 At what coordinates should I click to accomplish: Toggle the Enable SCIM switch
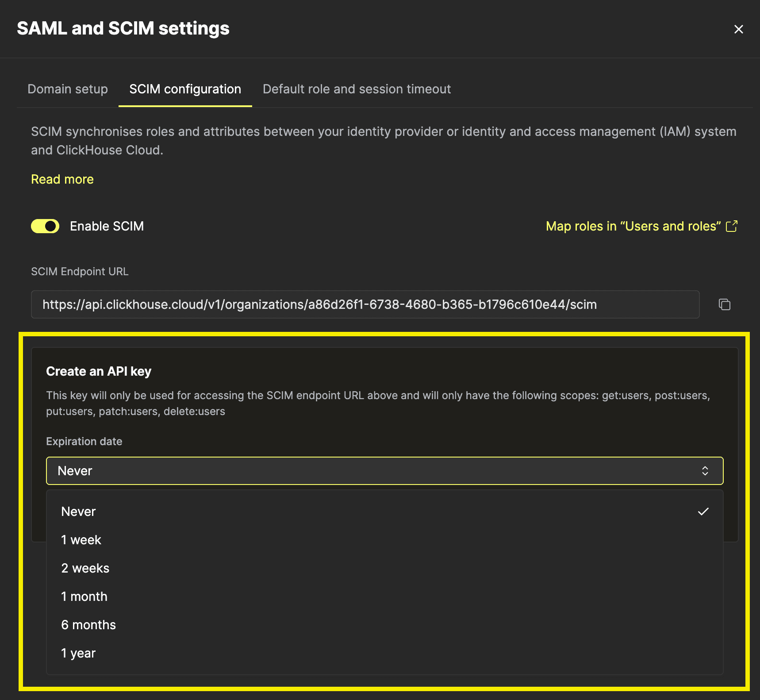[45, 226]
